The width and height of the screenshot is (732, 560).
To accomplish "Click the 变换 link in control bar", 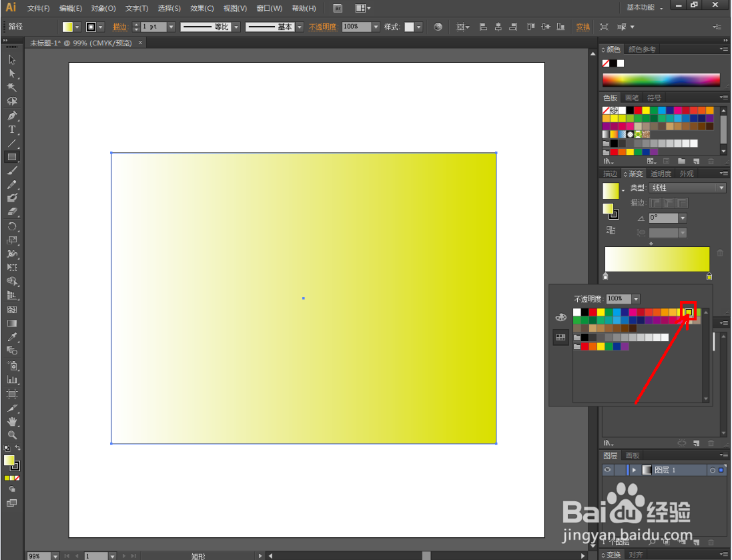I will pyautogui.click(x=583, y=27).
